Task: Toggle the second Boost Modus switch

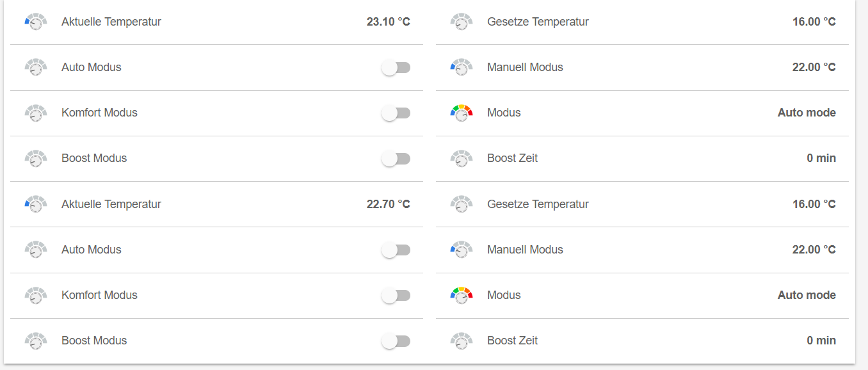Action: [x=396, y=341]
